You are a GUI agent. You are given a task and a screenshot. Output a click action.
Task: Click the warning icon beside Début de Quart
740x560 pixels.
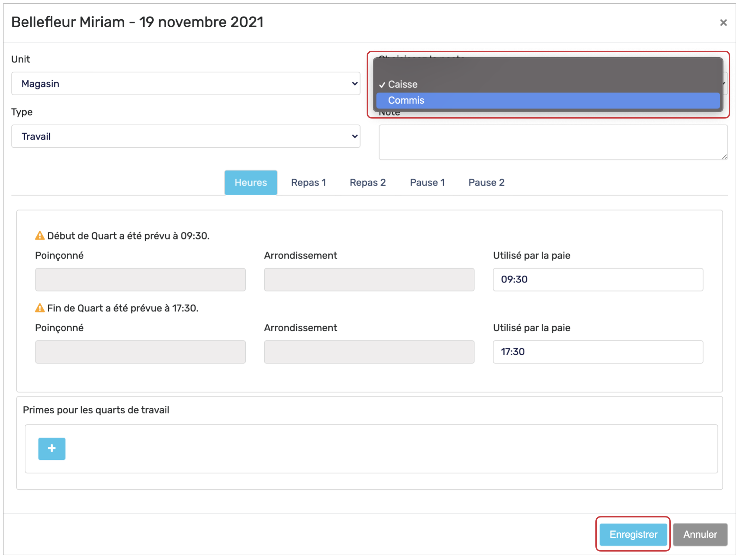click(40, 235)
